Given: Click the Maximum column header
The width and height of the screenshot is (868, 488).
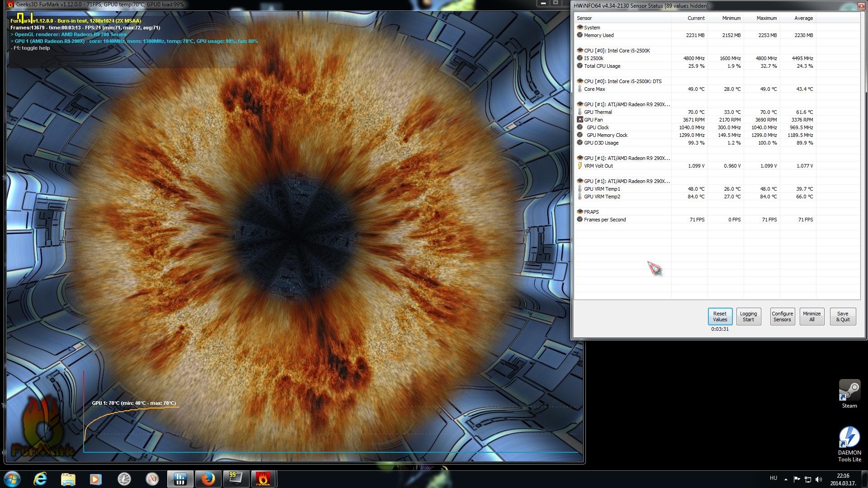Looking at the screenshot, I should tap(762, 18).
